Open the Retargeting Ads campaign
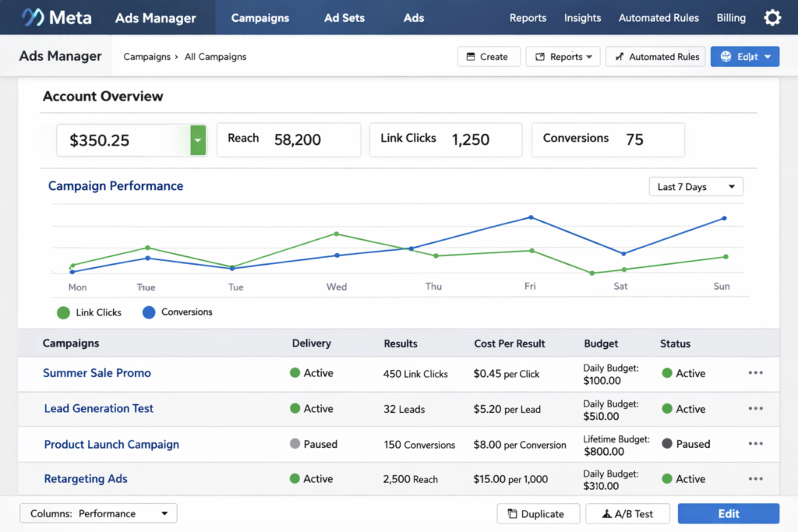This screenshot has height=532, width=798. 85,478
